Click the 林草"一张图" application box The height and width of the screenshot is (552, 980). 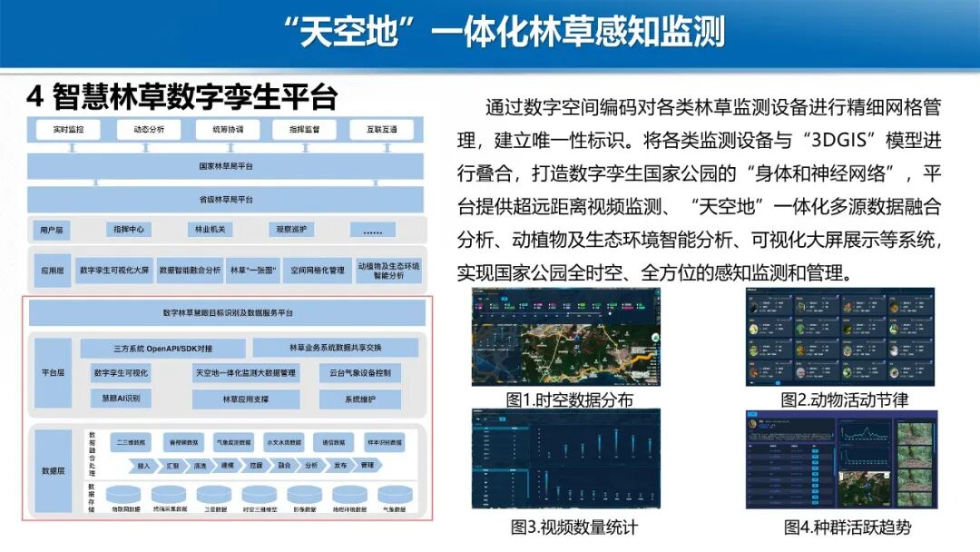point(253,271)
